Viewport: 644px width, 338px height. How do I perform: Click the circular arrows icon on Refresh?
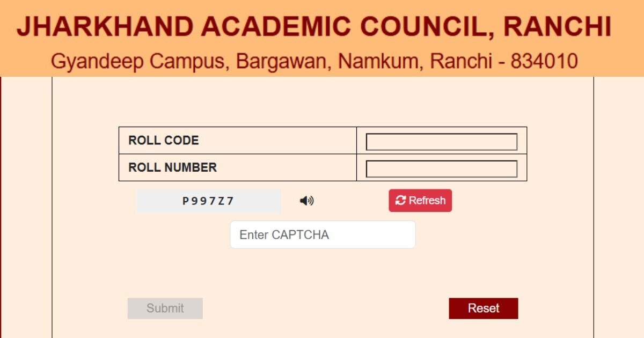point(400,201)
